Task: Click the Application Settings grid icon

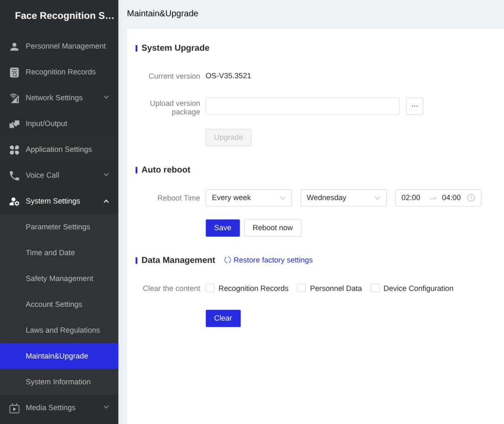Action: [14, 150]
